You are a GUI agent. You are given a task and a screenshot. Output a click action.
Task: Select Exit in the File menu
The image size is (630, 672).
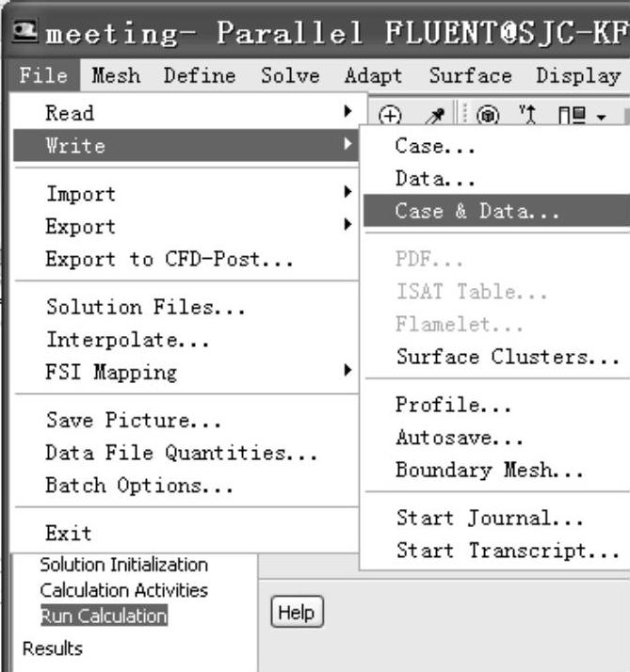tap(69, 534)
